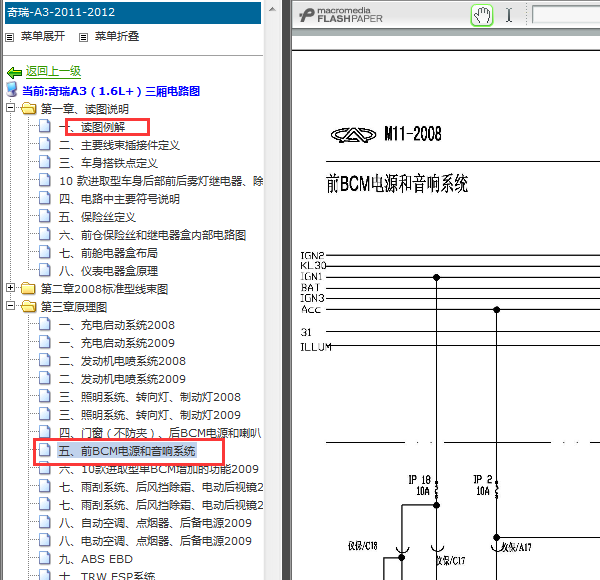Click the 菜单折叠 collapse-all button
The image size is (600, 580).
click(117, 36)
